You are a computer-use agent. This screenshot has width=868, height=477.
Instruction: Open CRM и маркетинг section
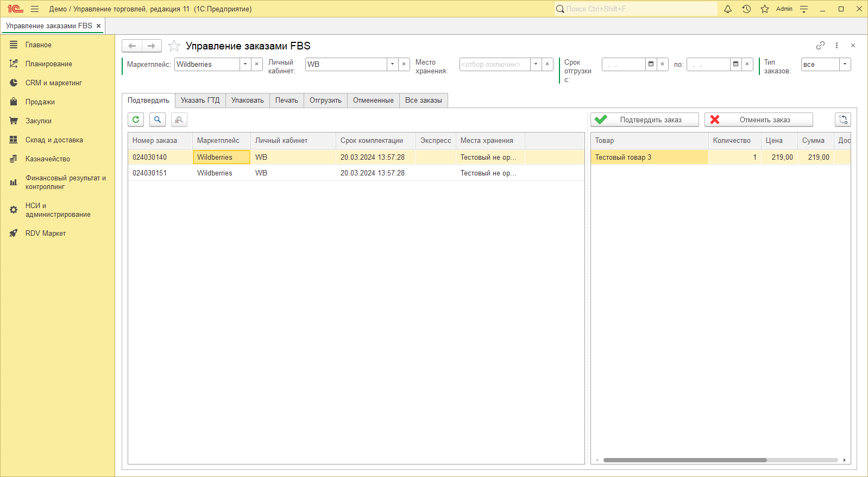point(58,83)
